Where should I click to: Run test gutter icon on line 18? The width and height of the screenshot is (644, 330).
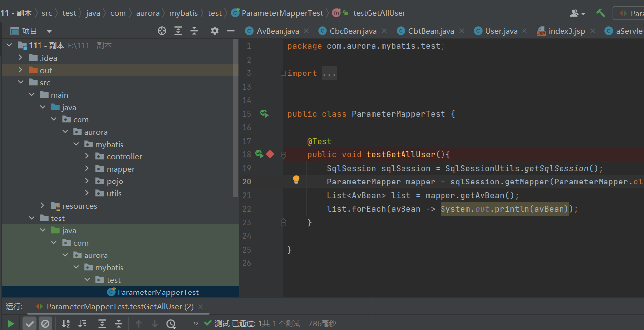point(260,154)
